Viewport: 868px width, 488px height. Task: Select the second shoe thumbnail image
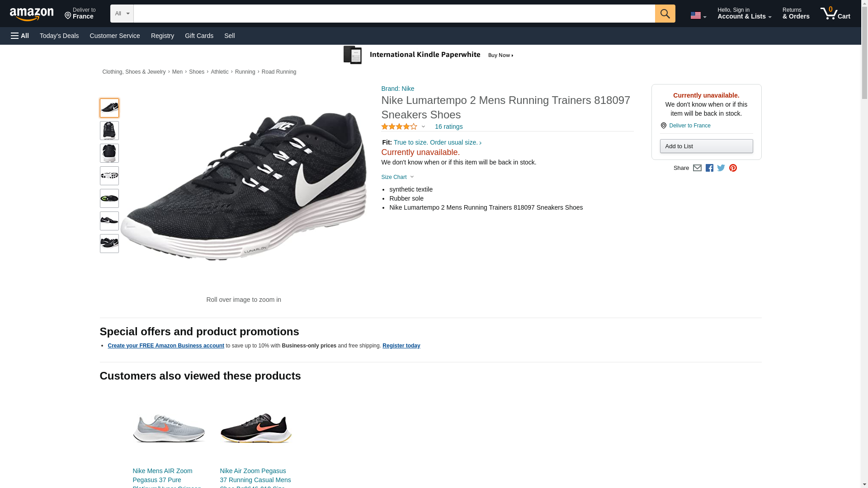pos(109,131)
